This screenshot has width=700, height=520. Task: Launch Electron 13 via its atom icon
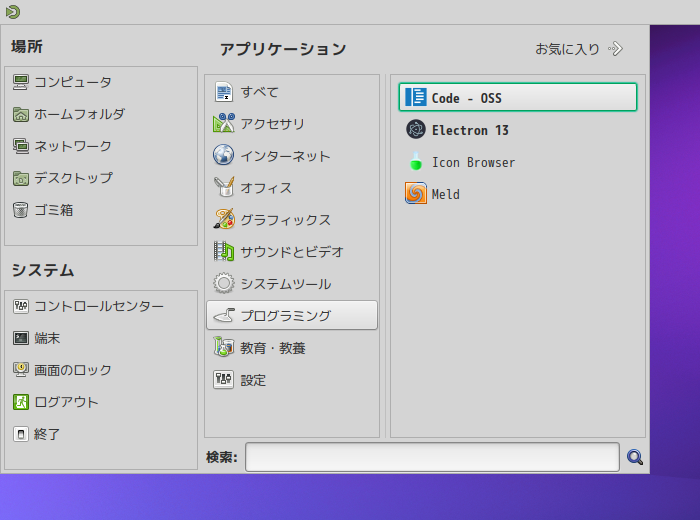(x=416, y=129)
